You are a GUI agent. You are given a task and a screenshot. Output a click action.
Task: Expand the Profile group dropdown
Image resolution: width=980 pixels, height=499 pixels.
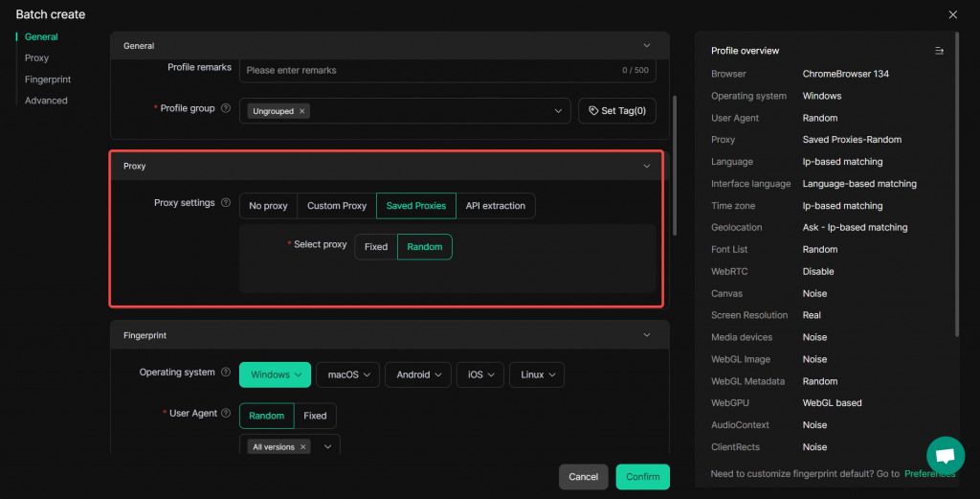pyautogui.click(x=559, y=111)
